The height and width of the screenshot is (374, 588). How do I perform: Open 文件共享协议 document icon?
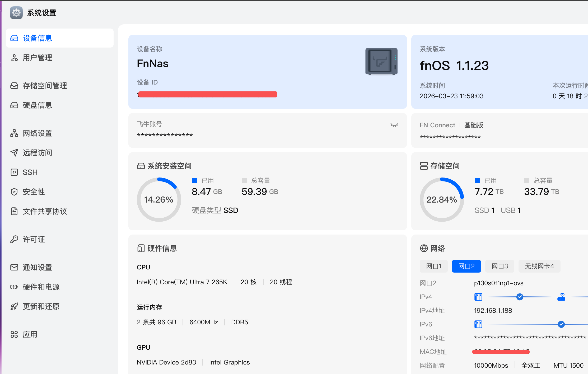coord(14,211)
